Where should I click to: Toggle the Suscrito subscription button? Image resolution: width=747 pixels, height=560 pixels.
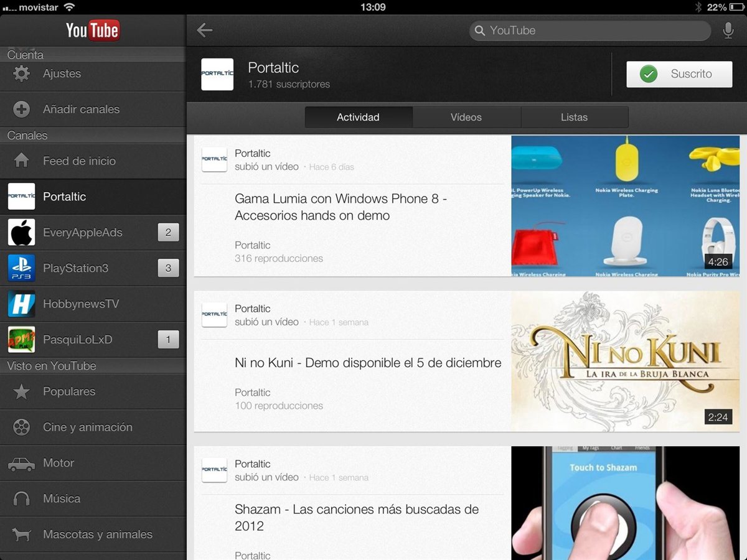tap(679, 74)
